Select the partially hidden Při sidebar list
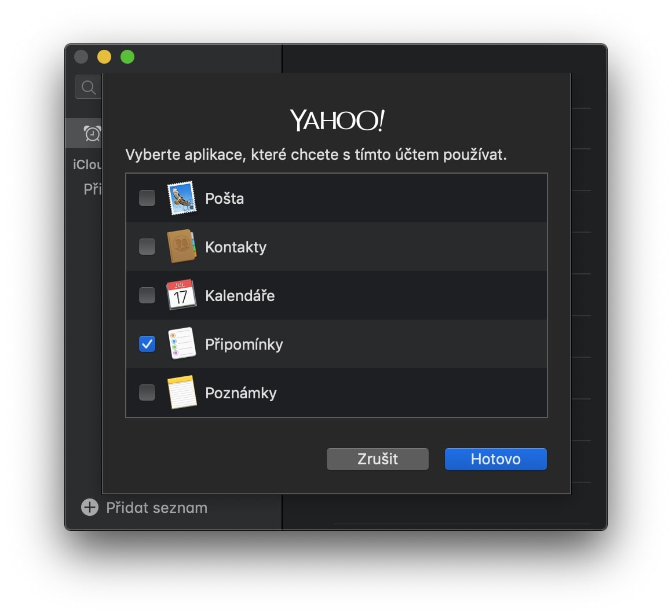Image resolution: width=672 pixels, height=616 pixels. (x=93, y=189)
